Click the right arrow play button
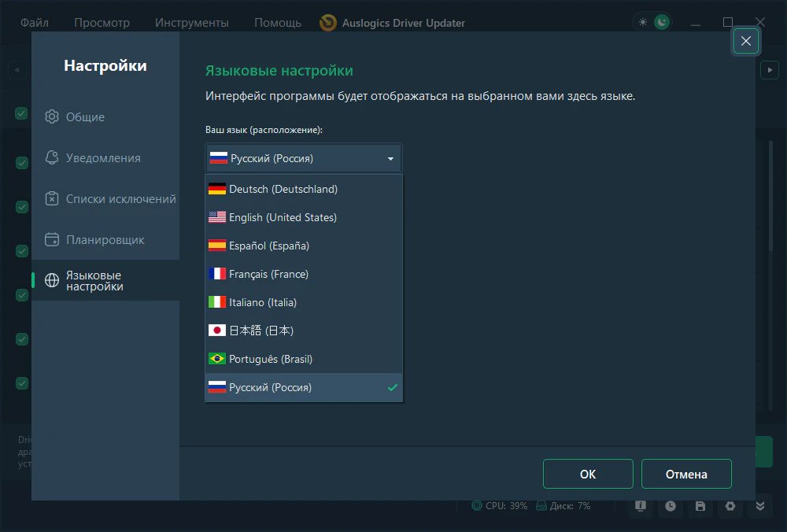Viewport: 787px width, 532px height. click(x=769, y=70)
